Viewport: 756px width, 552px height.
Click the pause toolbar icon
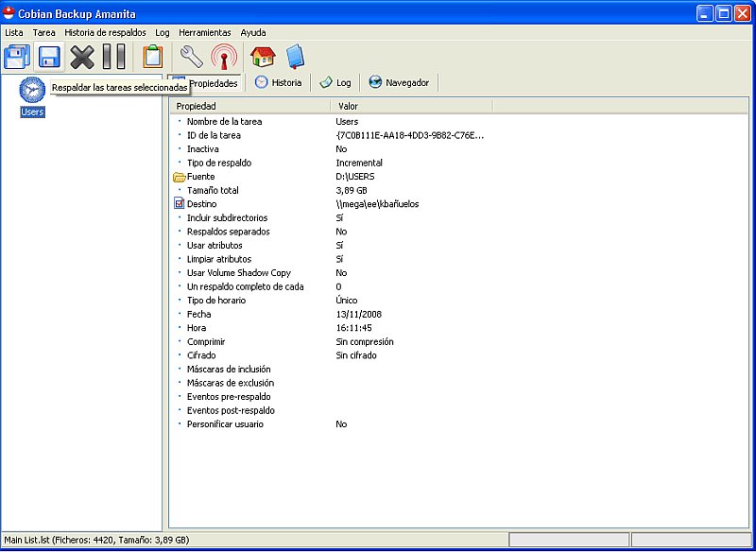tap(113, 57)
